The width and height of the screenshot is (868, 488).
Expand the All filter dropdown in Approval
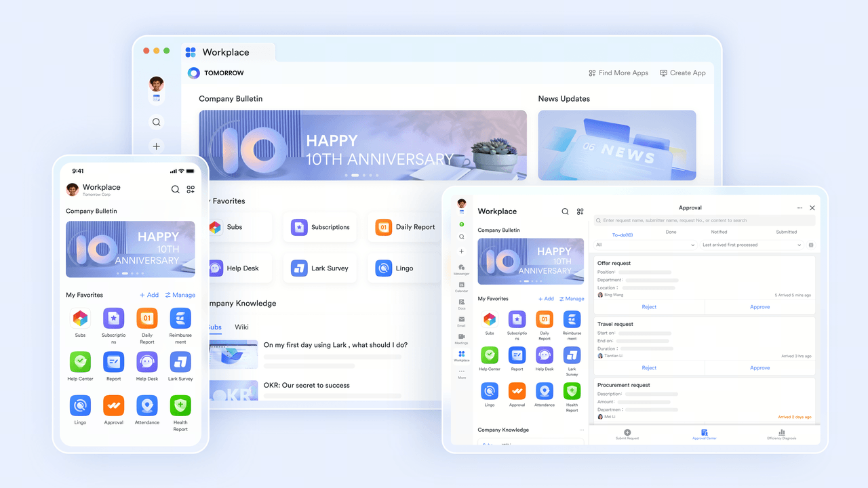[645, 245]
